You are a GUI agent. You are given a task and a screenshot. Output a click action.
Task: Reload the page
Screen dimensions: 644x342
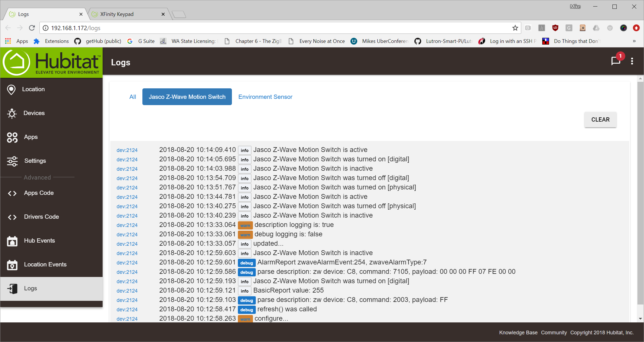pyautogui.click(x=32, y=28)
